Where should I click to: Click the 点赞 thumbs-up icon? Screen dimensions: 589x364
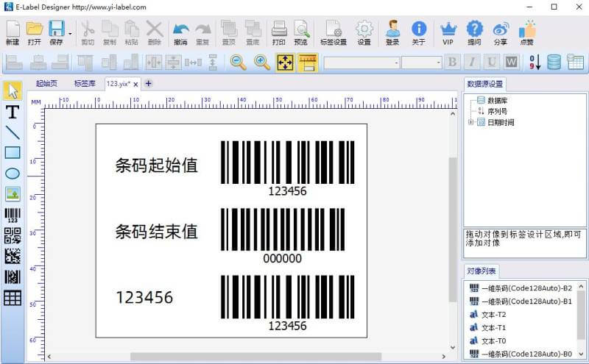pos(527,32)
